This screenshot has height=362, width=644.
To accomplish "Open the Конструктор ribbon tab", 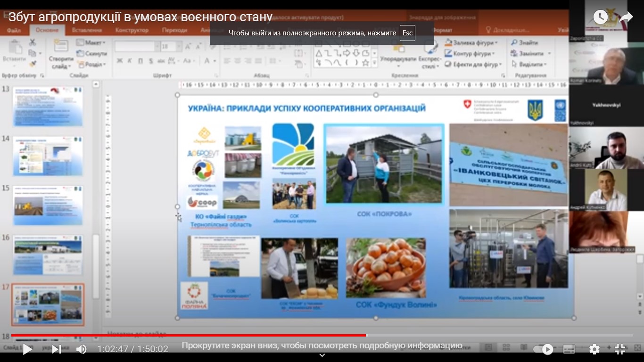I will 132,30.
